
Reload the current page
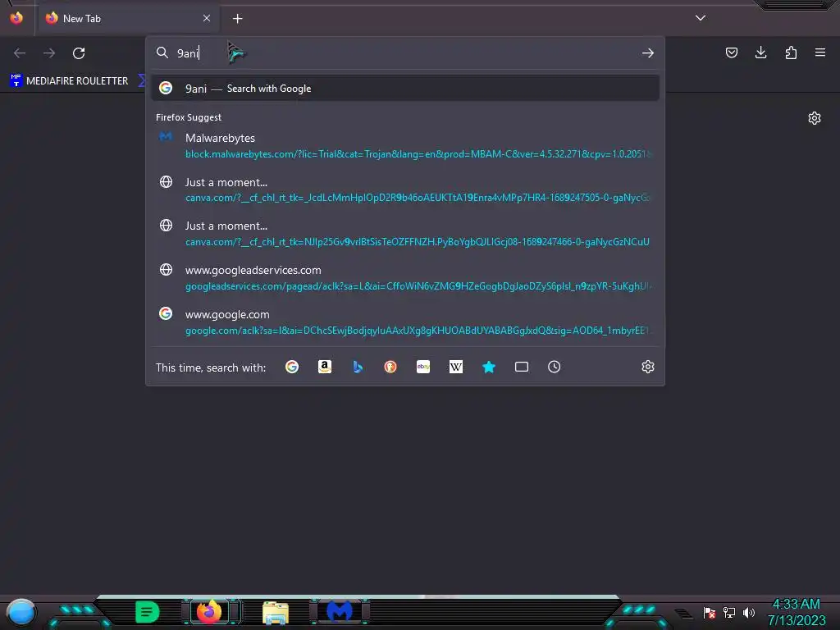click(79, 53)
